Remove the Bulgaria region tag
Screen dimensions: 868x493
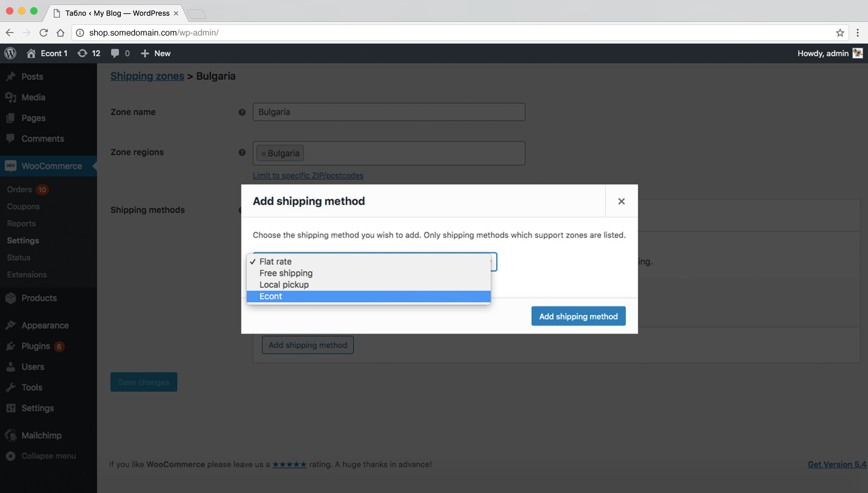[x=263, y=154]
